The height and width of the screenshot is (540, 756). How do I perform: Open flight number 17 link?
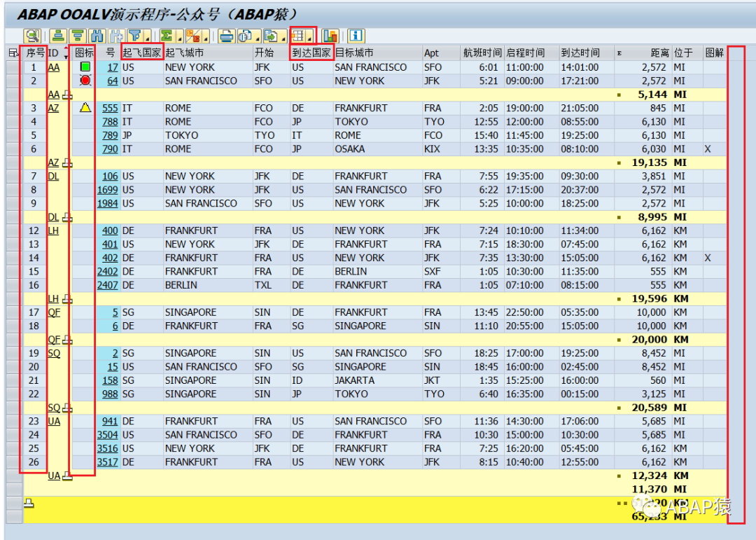tap(112, 67)
